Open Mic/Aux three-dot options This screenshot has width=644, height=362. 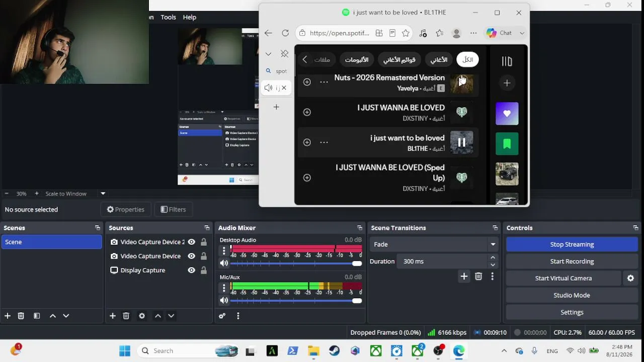click(224, 288)
